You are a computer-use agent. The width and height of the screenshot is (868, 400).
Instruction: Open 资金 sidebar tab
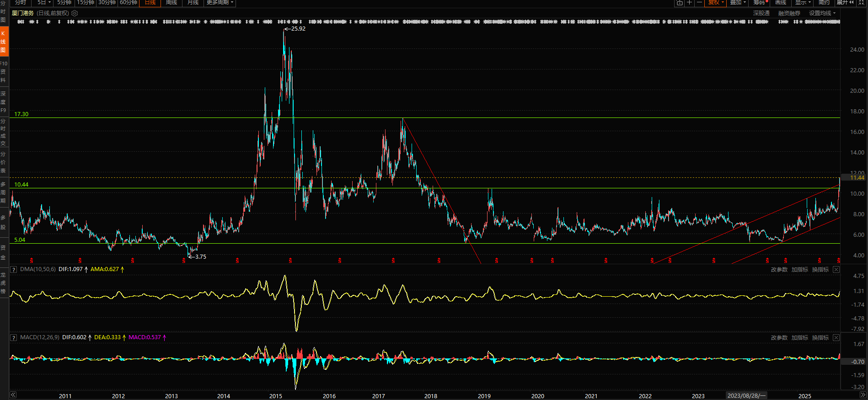[x=3, y=252]
